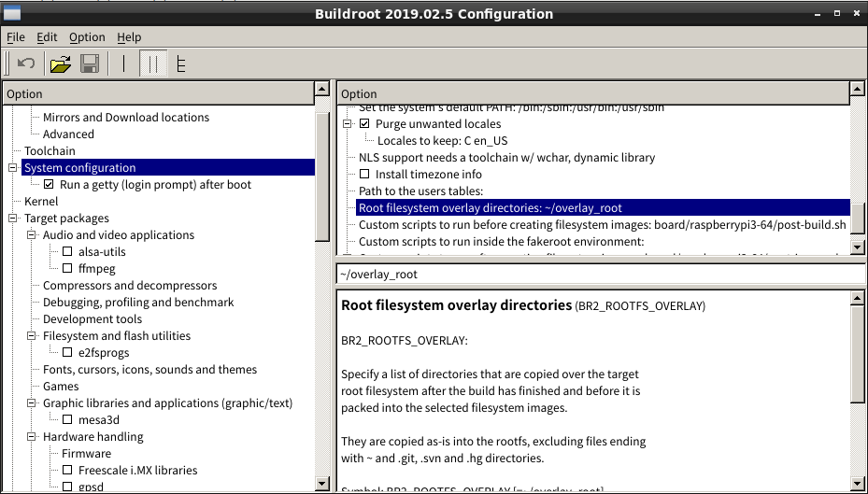
Task: Select Compressors and decompressors category
Action: point(130,286)
